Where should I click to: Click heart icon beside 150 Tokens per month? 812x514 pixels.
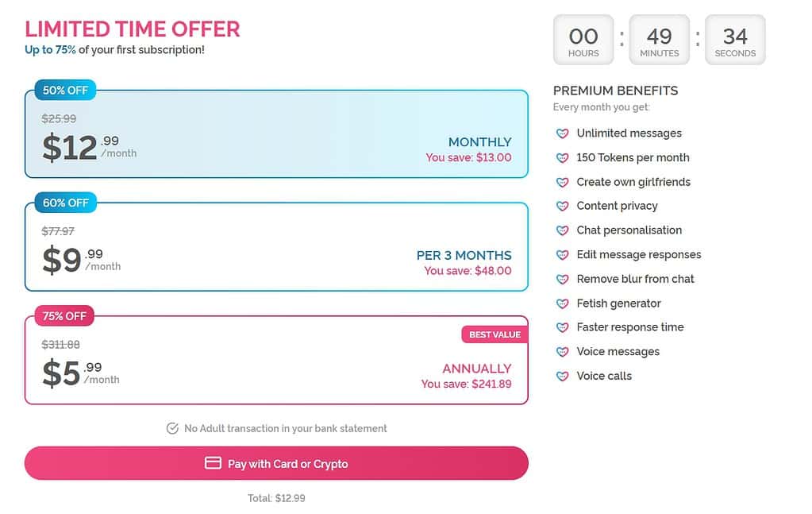pos(562,158)
